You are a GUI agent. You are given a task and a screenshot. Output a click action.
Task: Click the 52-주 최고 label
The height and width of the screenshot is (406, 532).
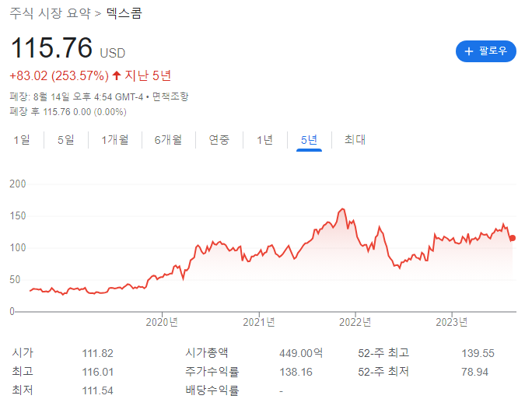click(383, 353)
